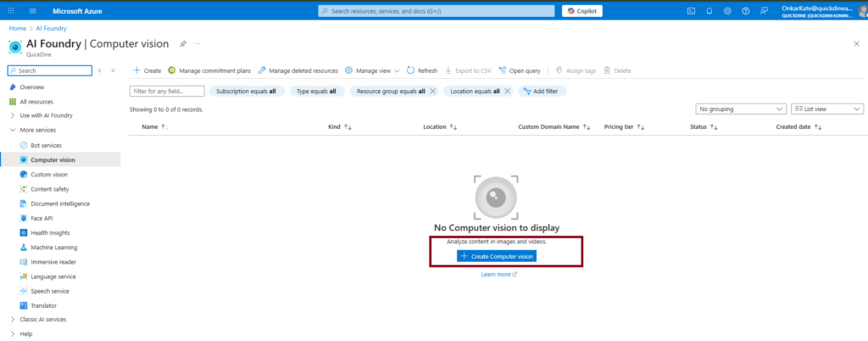Click Assign tags in toolbar
This screenshot has width=868, height=341.
(x=576, y=71)
